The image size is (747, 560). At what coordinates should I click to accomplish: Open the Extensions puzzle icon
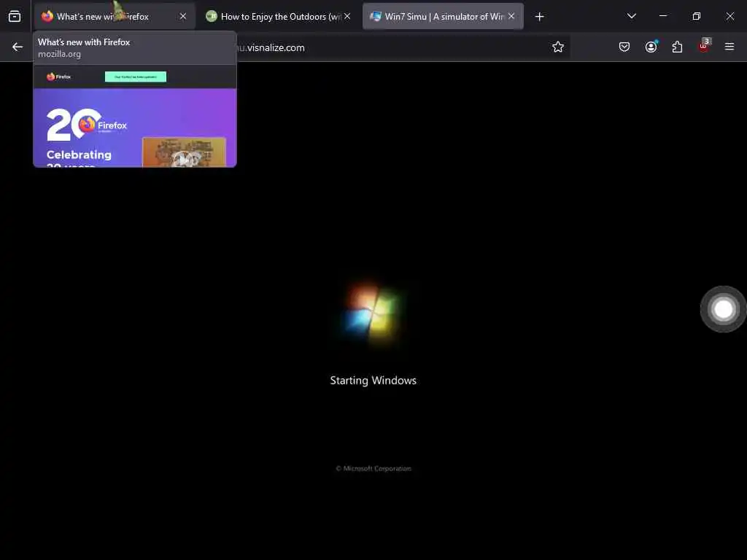[x=677, y=47]
